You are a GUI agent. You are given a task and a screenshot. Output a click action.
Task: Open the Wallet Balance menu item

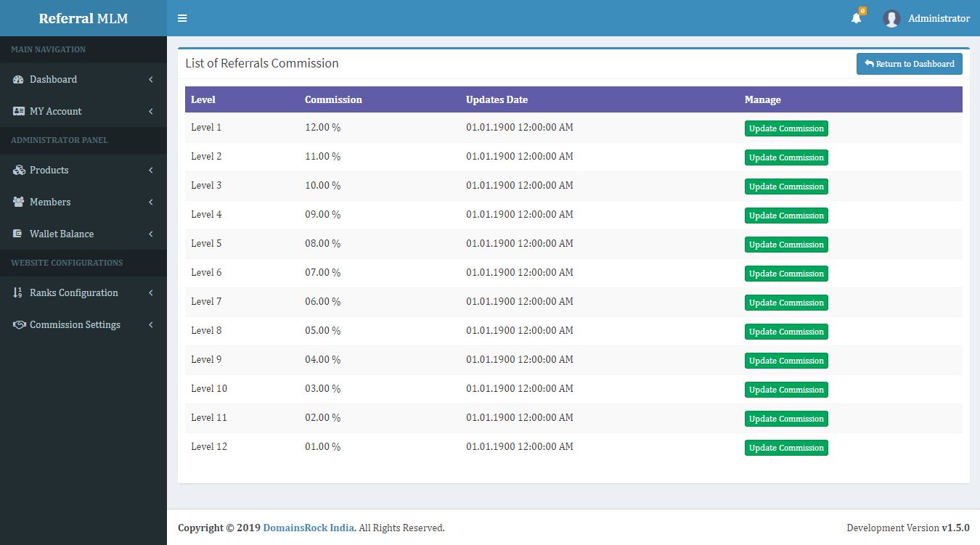coord(62,234)
